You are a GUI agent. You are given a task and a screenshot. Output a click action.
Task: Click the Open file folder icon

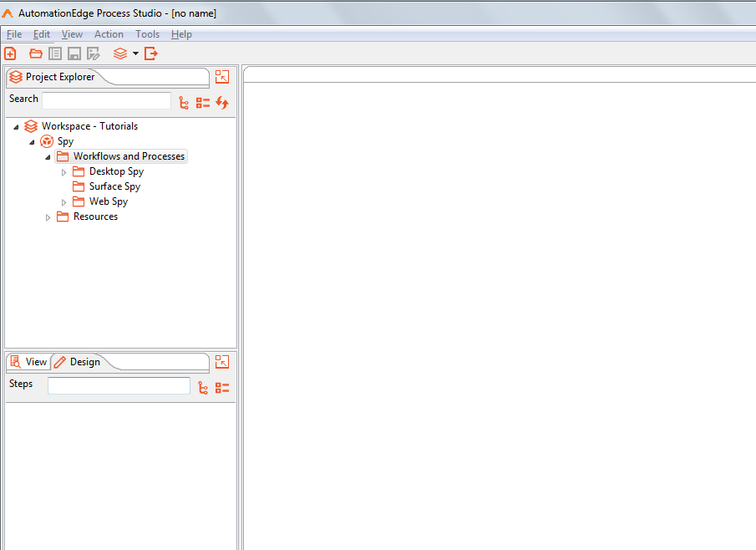pyautogui.click(x=36, y=53)
